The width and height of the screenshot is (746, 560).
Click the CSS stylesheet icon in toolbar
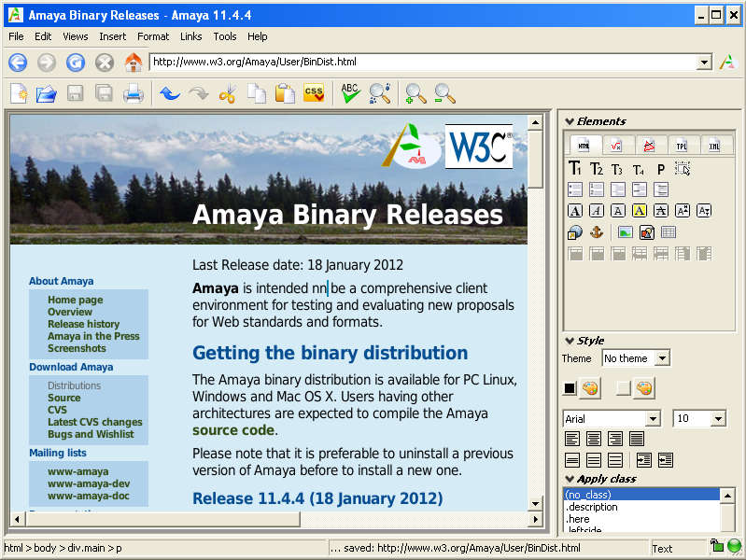click(x=315, y=93)
